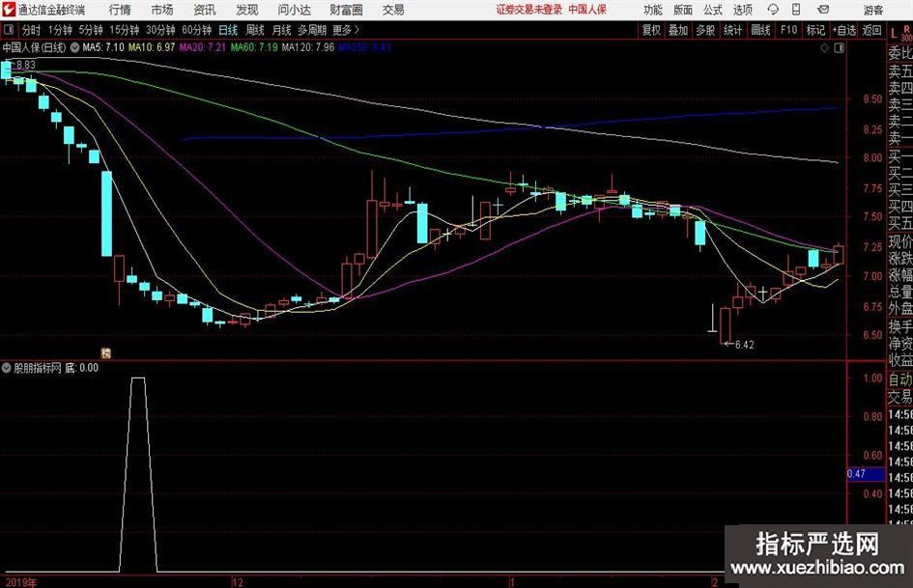The width and height of the screenshot is (913, 588).
Task: Click the 6.42 low price label
Action: [745, 345]
